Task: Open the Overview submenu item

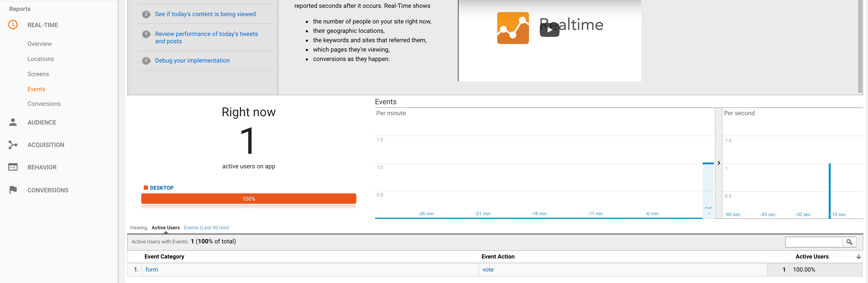Action: [x=39, y=43]
